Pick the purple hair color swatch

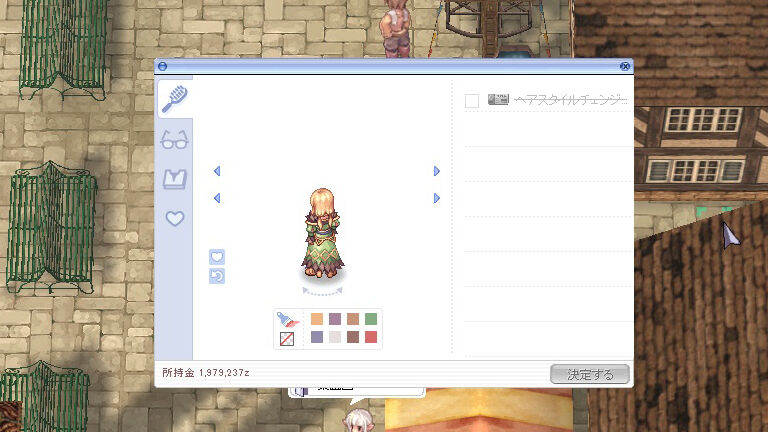335,319
